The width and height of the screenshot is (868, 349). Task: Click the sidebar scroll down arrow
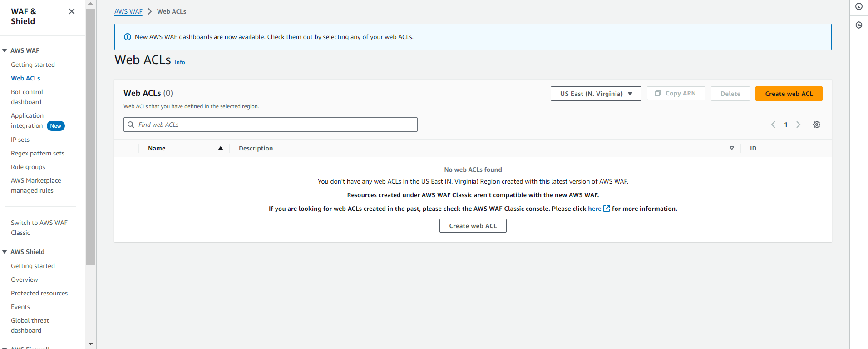[x=90, y=344]
